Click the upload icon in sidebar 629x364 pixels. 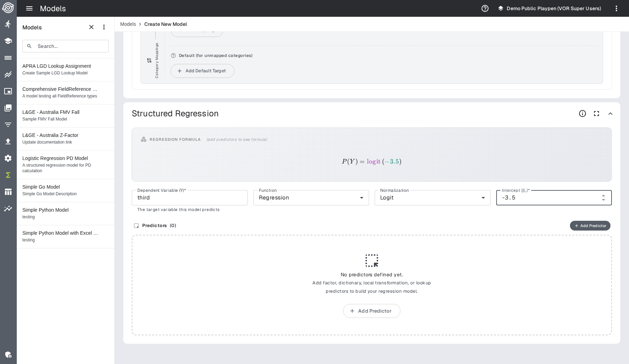coord(8,141)
